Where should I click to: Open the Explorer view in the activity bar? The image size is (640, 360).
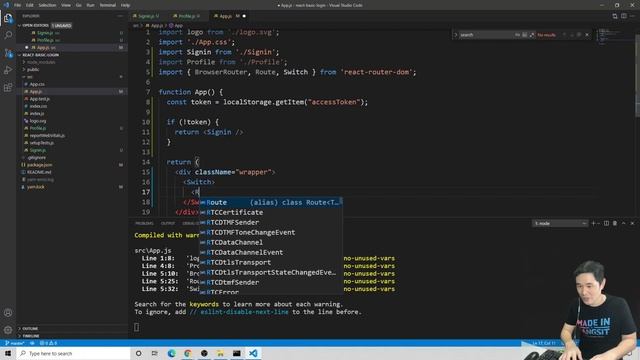click(x=8, y=18)
